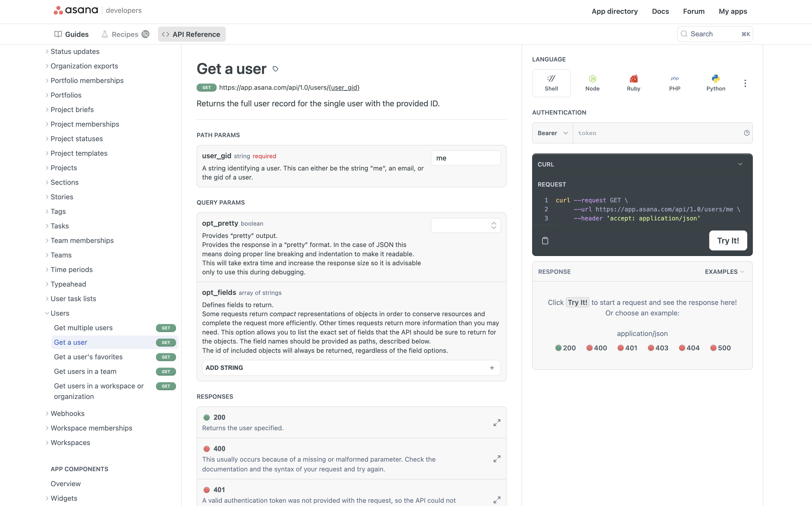Open the Bearer authentication dropdown

pyautogui.click(x=552, y=133)
